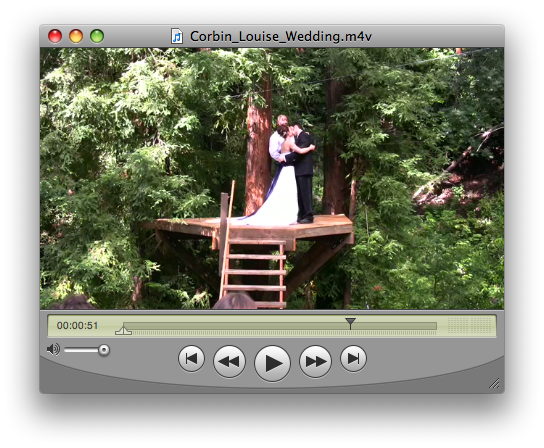Click the selection in-point marker on the timeline
544x448 pixels.
(123, 331)
